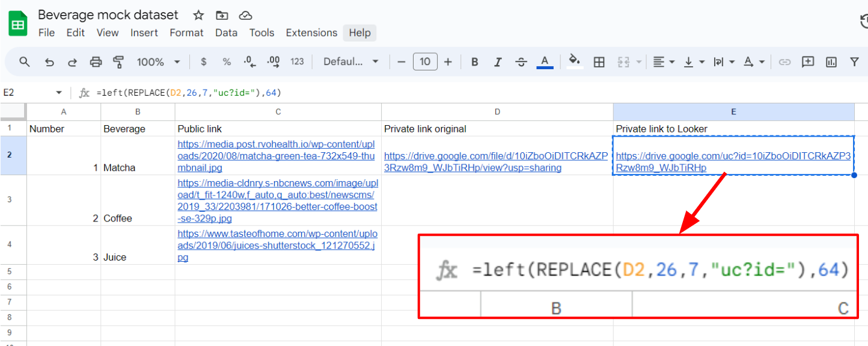This screenshot has width=868, height=346.
Task: Open the Name box dropdown arrow
Action: [59, 93]
